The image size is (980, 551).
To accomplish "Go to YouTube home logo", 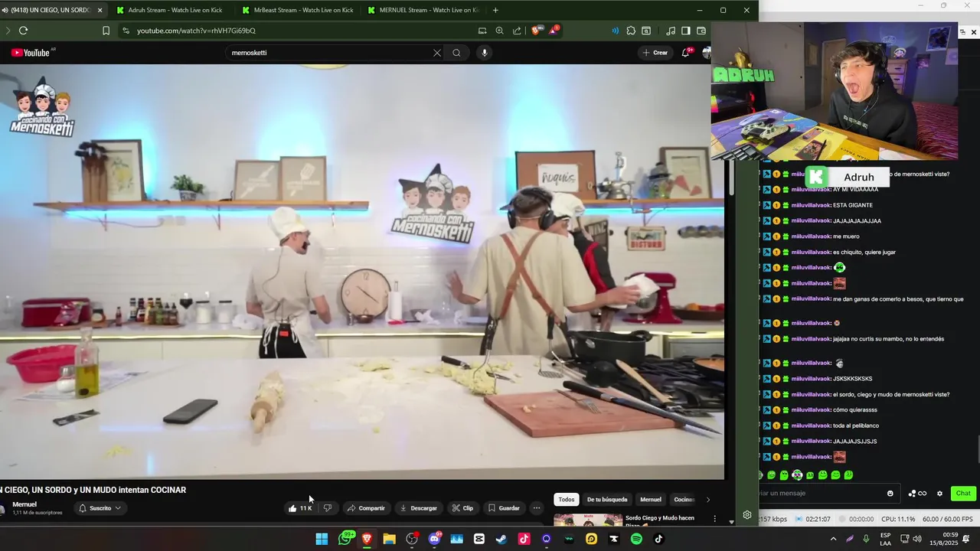I will point(31,53).
